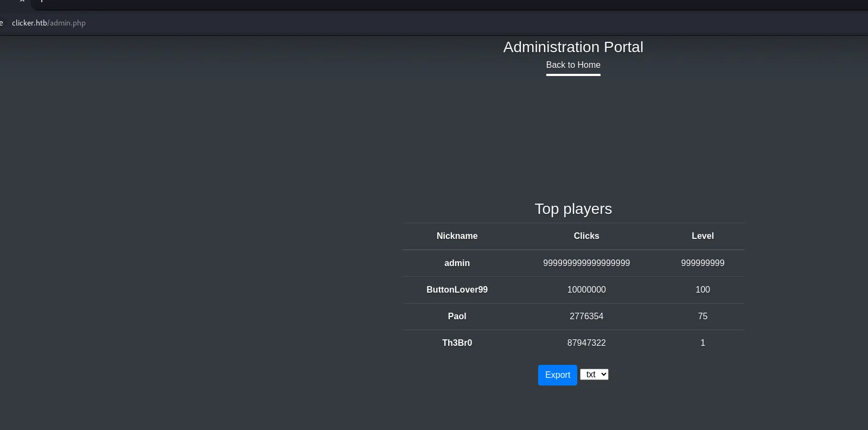Click Paol's clicks value 2776354
Viewport: 868px width, 430px height.
pos(586,317)
